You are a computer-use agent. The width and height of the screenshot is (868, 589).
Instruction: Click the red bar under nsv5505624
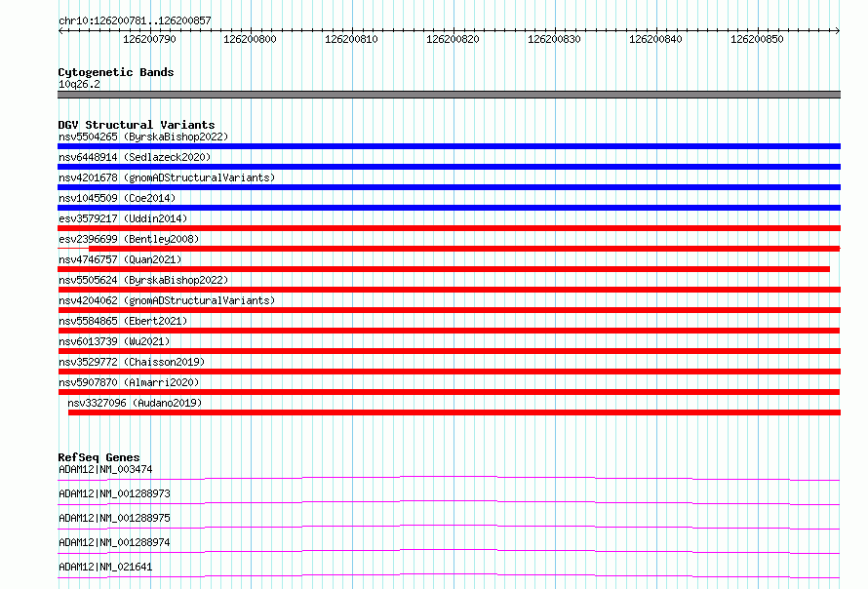pos(449,290)
